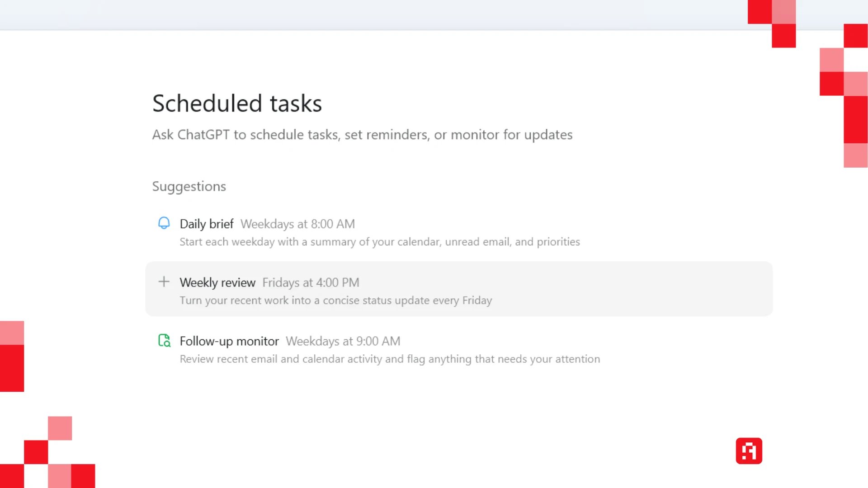The width and height of the screenshot is (868, 488).
Task: Click the Suggestions section label
Action: pos(189,186)
